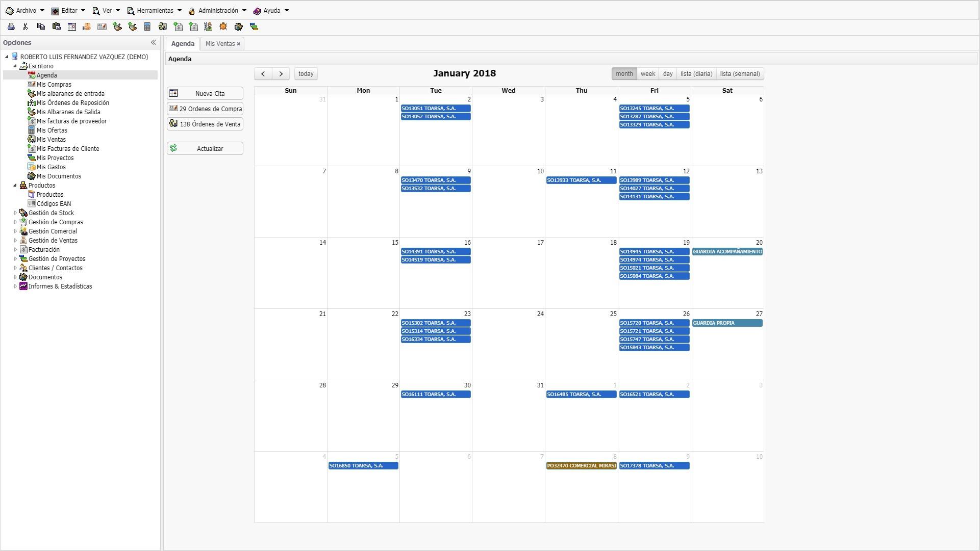Viewport: 980px width, 551px height.
Task: Expand the Facturación node
Action: click(15, 250)
